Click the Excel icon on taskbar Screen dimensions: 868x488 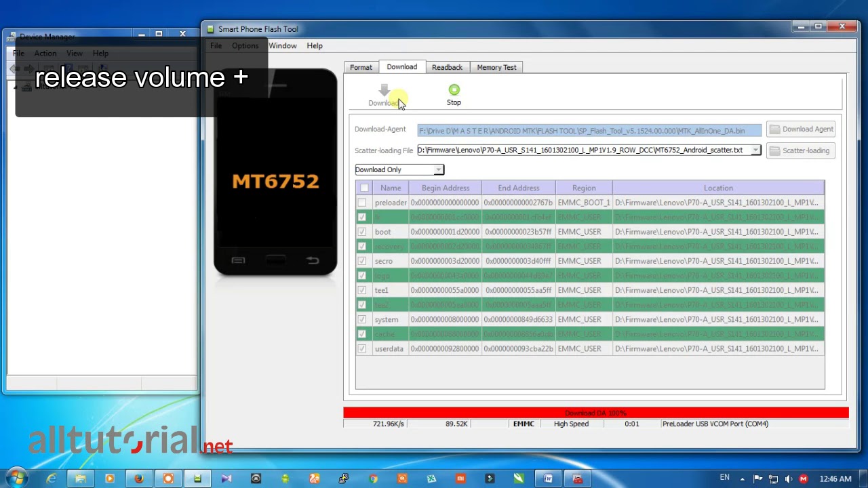[x=431, y=479]
